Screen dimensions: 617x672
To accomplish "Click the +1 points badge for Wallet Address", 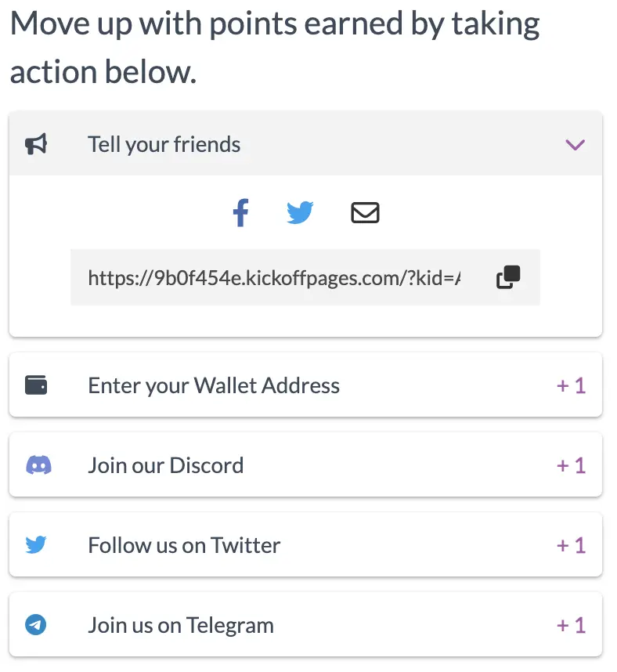I will pyautogui.click(x=571, y=385).
